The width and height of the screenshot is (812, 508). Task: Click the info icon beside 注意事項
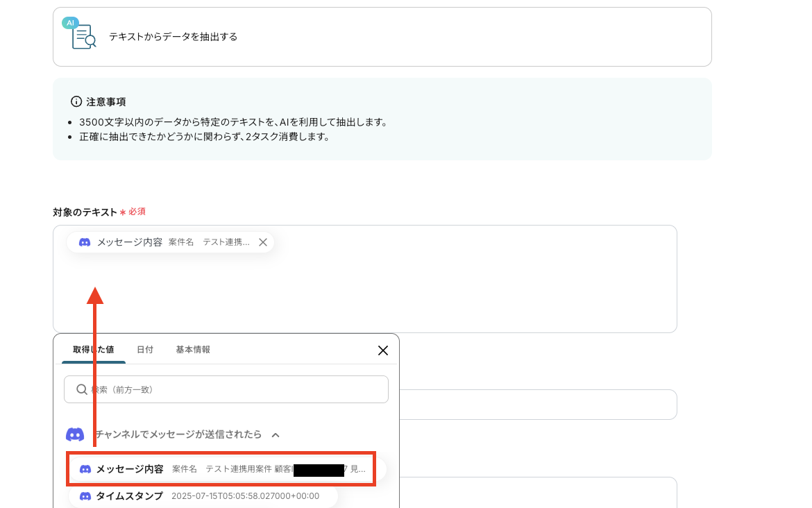76,101
